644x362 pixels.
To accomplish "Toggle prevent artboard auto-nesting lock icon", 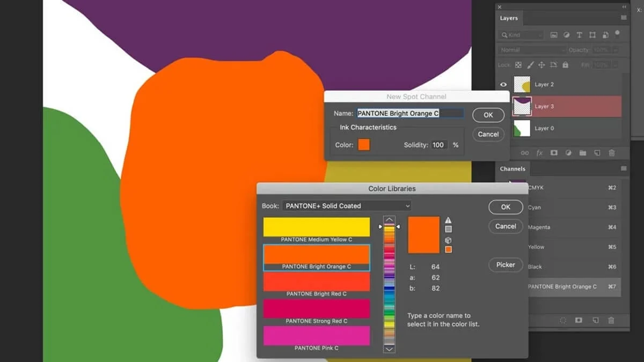I will (553, 65).
